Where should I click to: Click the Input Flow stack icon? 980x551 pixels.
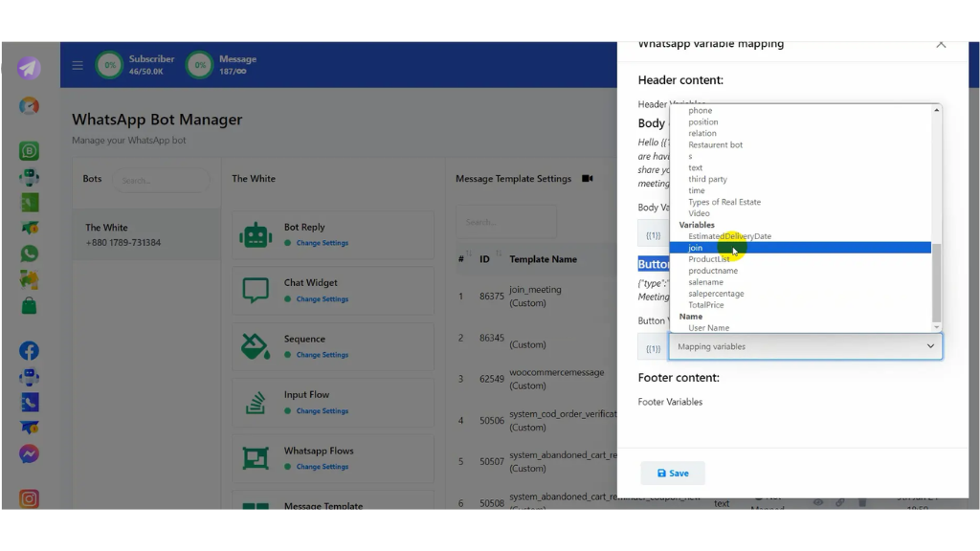[256, 403]
